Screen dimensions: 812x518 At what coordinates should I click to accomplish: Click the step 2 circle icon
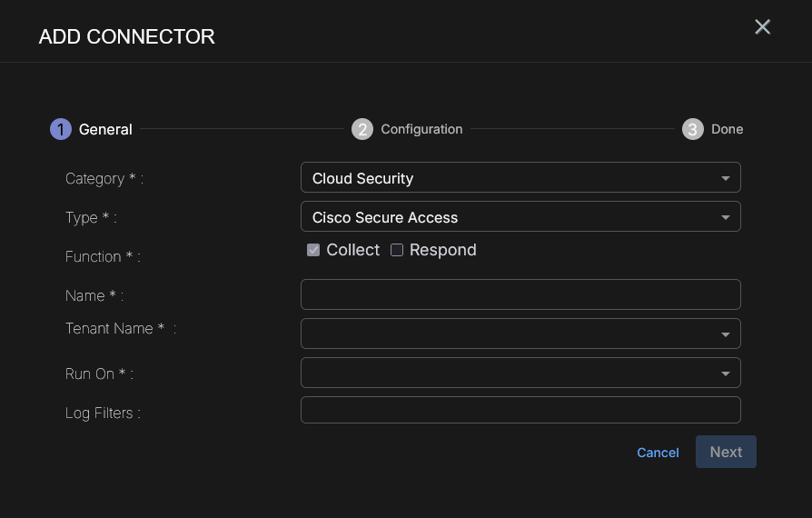point(362,129)
